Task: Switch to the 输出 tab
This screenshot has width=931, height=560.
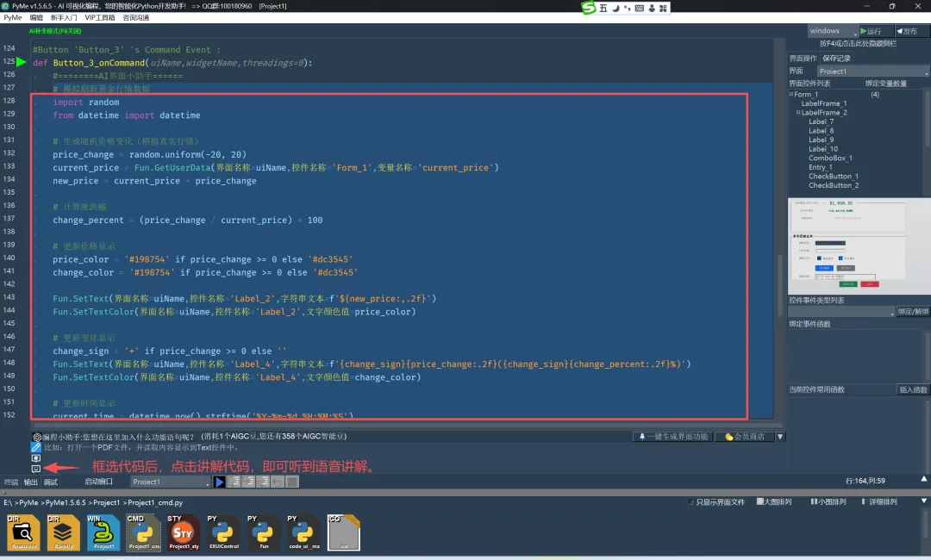Action: point(30,482)
